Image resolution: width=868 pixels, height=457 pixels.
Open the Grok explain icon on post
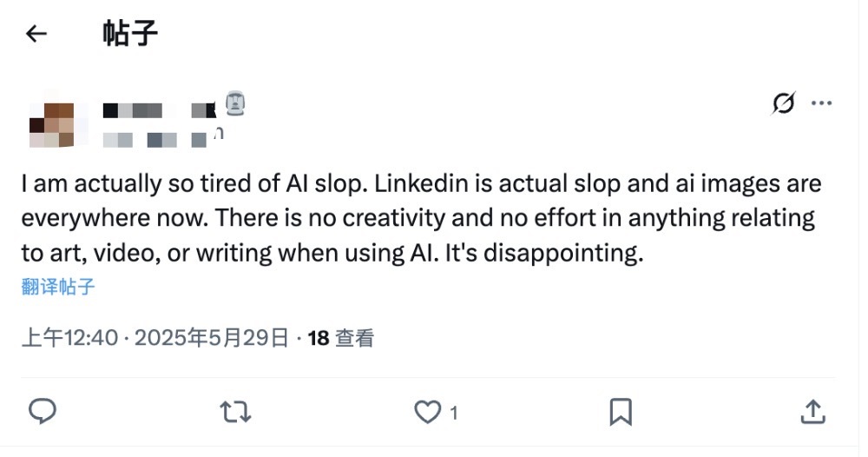[x=783, y=104]
